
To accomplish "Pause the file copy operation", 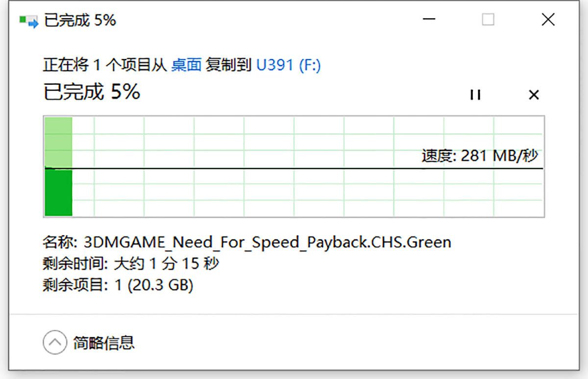I will [475, 95].
